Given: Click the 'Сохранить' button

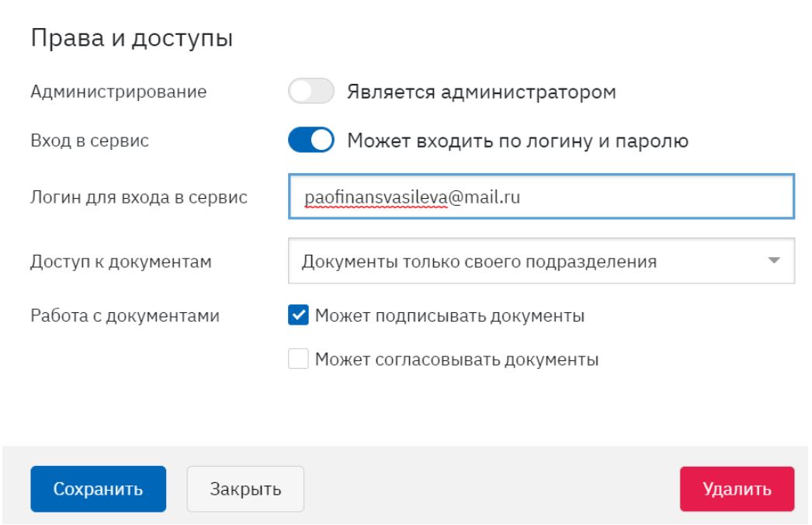Looking at the screenshot, I should coord(99,488).
